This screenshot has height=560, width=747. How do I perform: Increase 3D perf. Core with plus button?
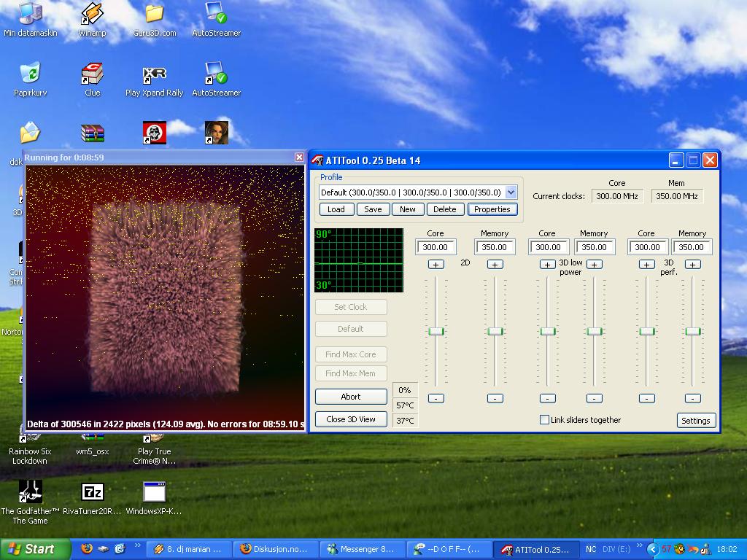646,264
